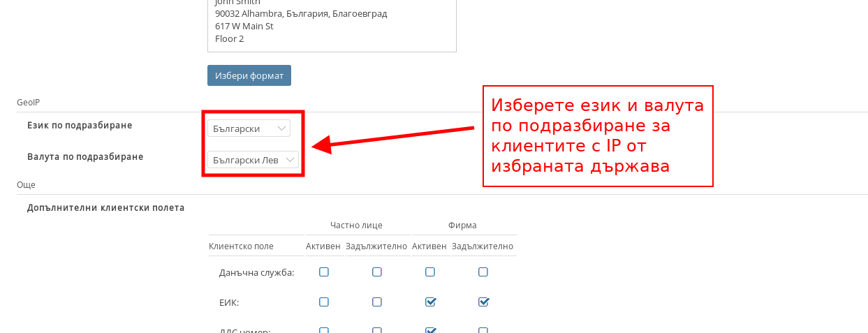868x333 pixels.
Task: Uncheck ЕИК Активен for Фирма
Action: coord(430,302)
